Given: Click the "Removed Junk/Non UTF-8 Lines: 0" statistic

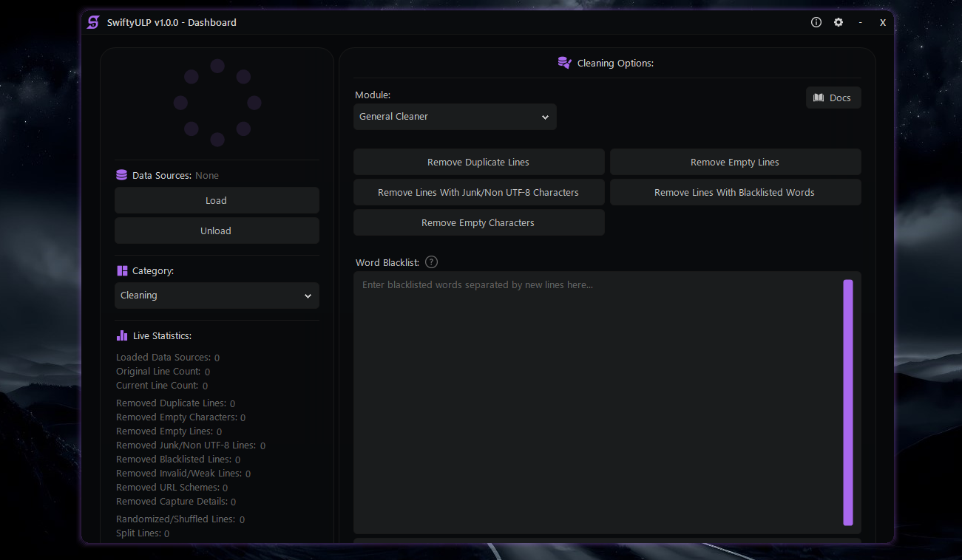Looking at the screenshot, I should pyautogui.click(x=191, y=445).
